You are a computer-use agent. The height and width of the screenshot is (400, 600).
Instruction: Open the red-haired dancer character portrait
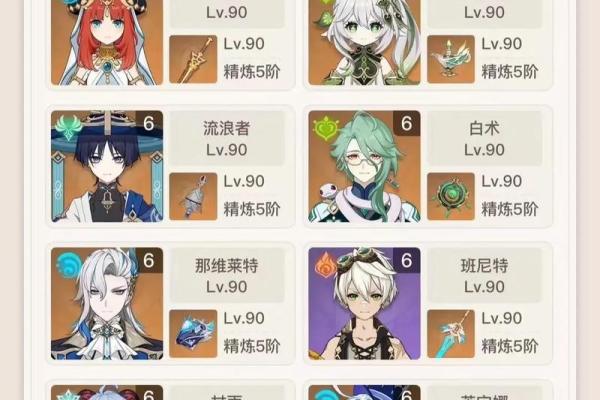pos(107,42)
